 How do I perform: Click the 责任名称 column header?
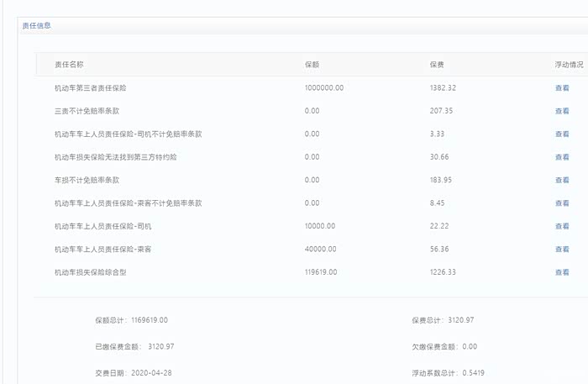point(69,65)
